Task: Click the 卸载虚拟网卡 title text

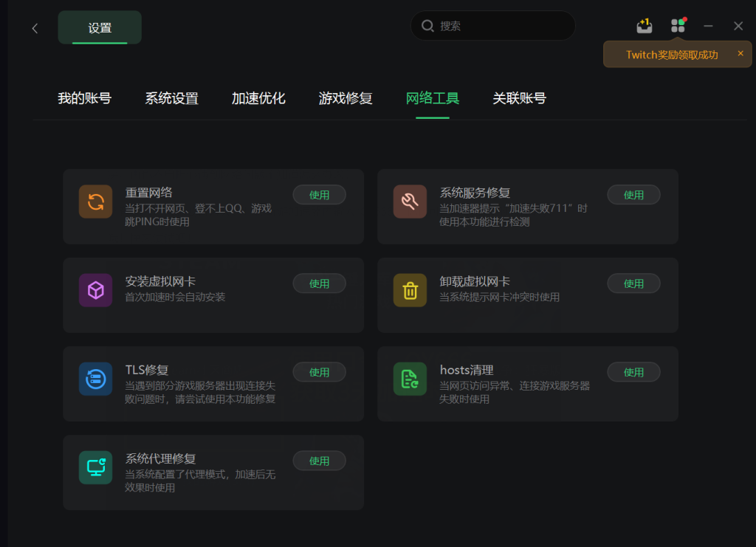Action: point(475,281)
